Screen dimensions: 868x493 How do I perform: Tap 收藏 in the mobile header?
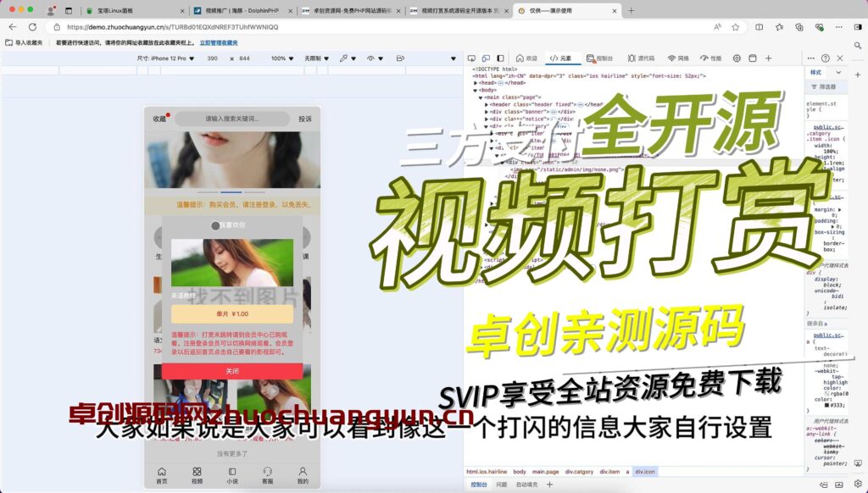tap(159, 119)
